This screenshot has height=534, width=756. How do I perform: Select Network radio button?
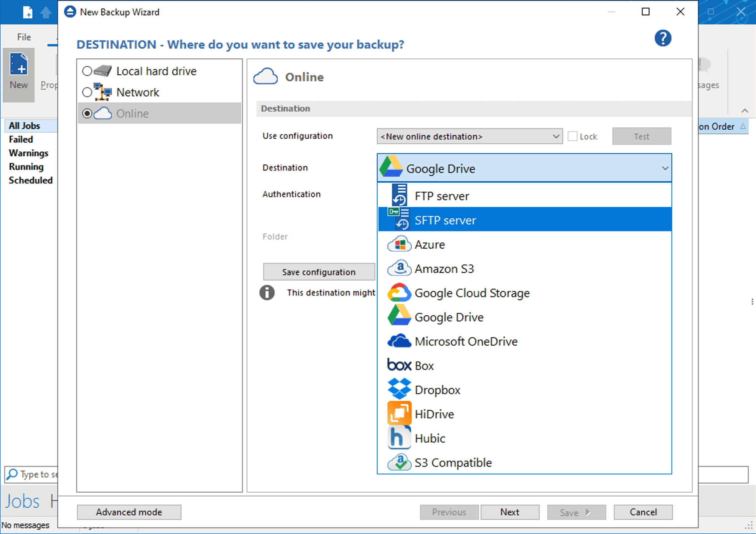tap(87, 92)
